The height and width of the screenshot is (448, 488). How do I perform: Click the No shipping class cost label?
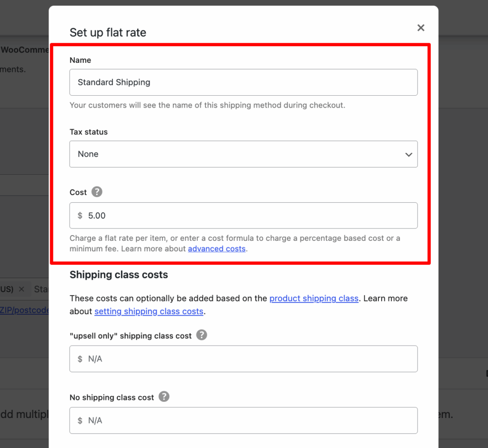click(x=112, y=397)
